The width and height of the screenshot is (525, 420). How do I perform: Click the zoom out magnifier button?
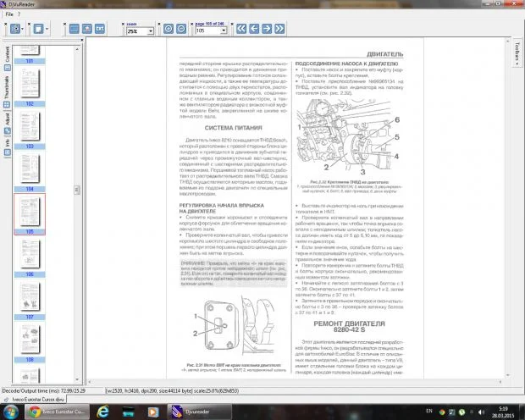pos(183,29)
